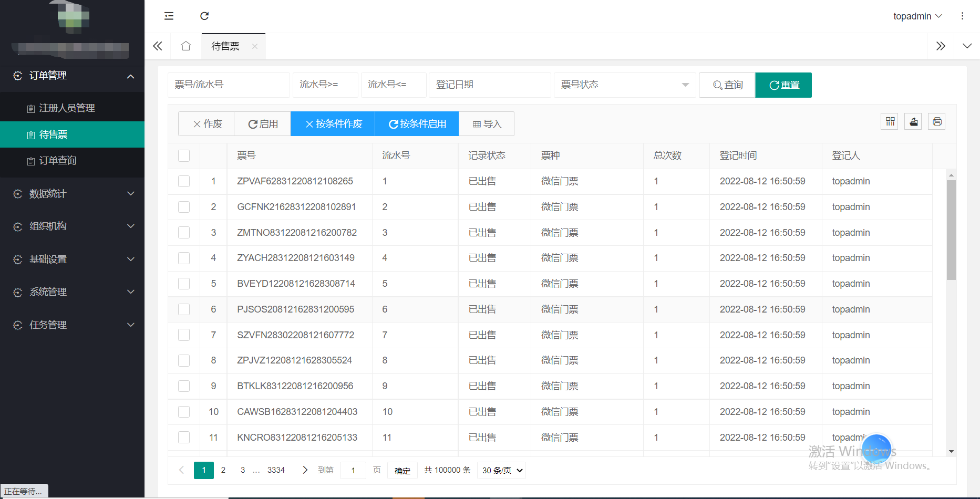Screen dimensions: 980x499
Task: Collapse the left sidebar menu
Action: [x=169, y=16]
